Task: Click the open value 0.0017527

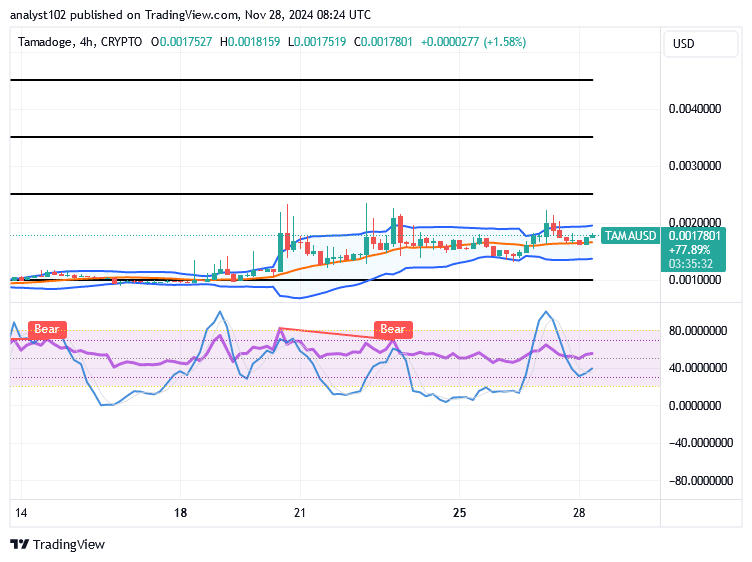Action: [186, 42]
